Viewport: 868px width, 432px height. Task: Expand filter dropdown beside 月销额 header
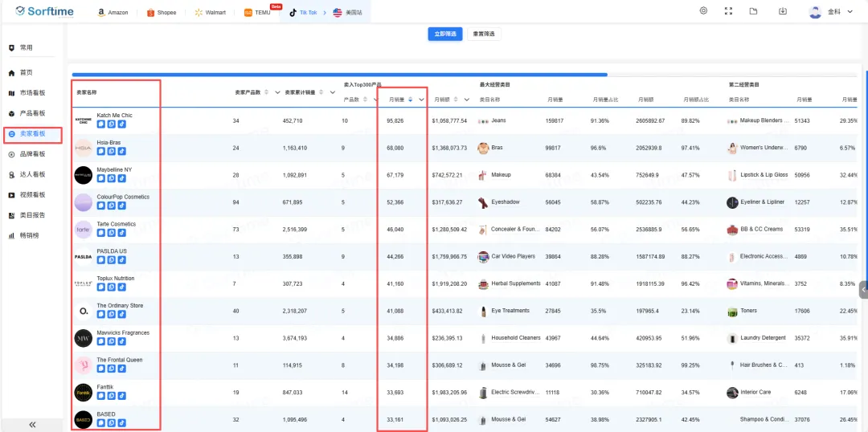click(x=466, y=100)
